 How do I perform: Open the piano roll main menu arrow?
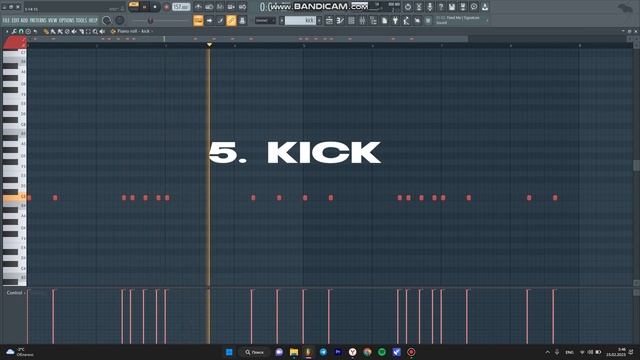coord(7,31)
